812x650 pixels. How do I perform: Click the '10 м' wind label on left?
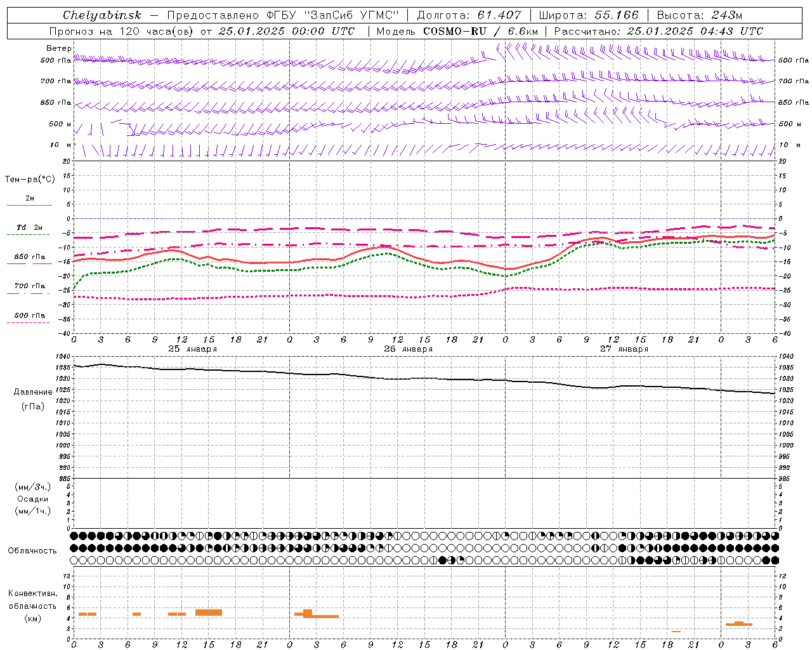pos(61,145)
